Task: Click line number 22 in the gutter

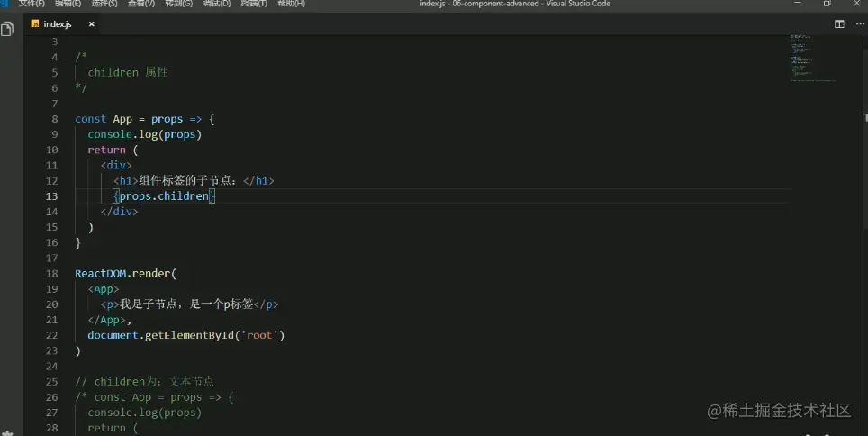Action: 51,335
